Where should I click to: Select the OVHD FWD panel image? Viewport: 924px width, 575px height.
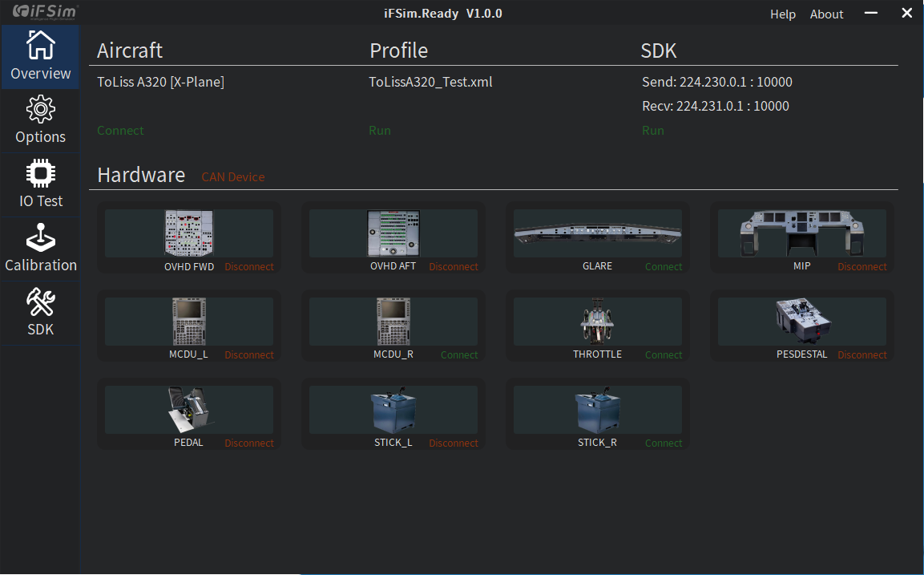click(189, 233)
